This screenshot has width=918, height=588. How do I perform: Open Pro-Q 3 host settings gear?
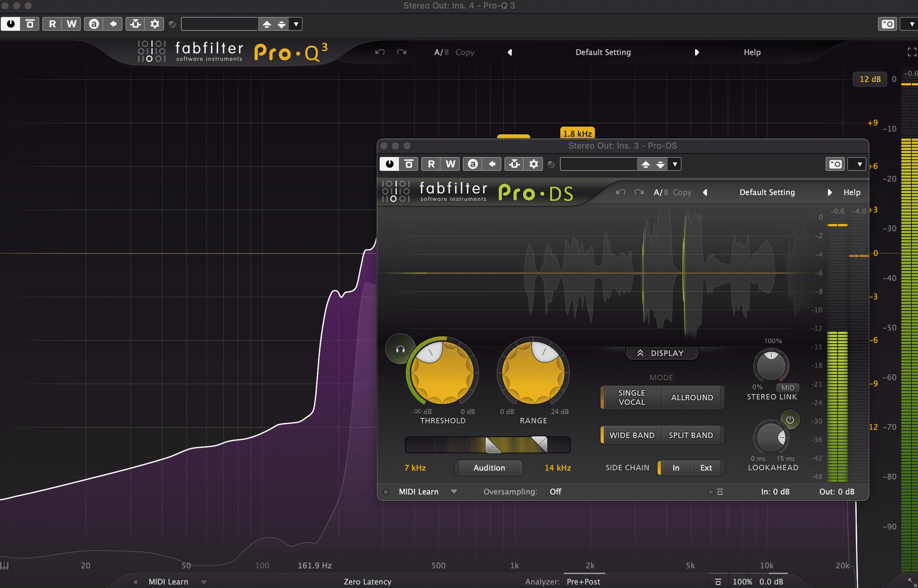click(x=154, y=24)
